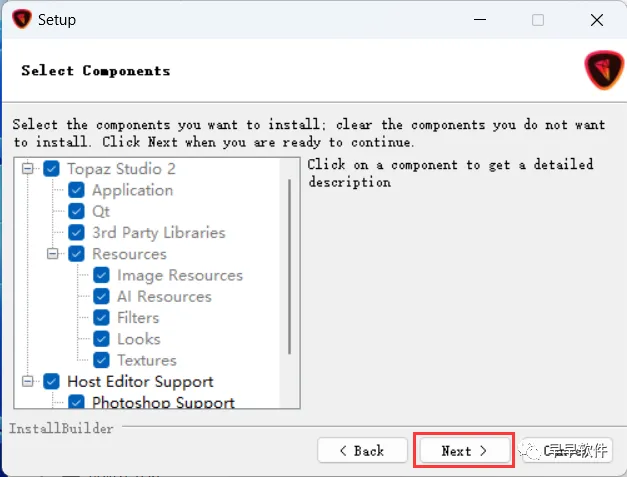Uncheck the 3rd Party Libraries checkbox
Screen dimensions: 627x477
click(x=76, y=232)
